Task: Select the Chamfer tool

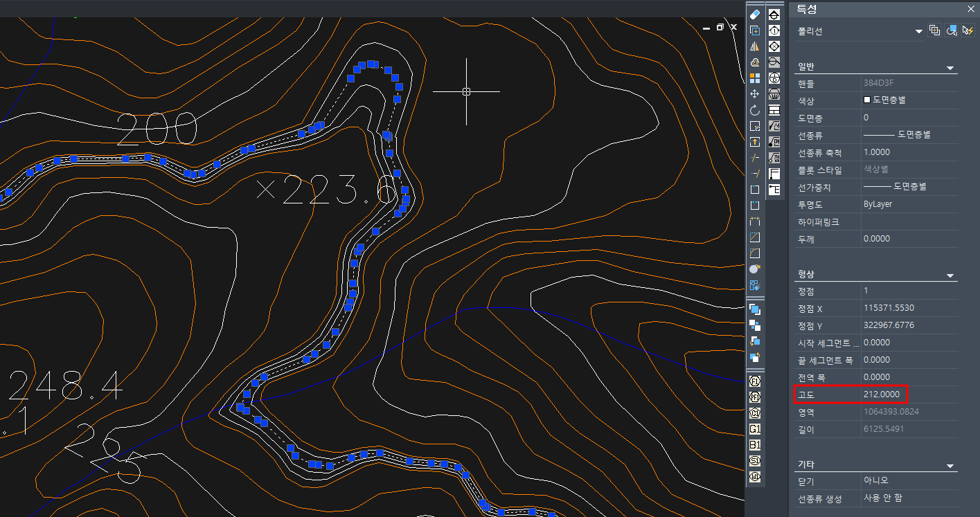Action: 755,237
